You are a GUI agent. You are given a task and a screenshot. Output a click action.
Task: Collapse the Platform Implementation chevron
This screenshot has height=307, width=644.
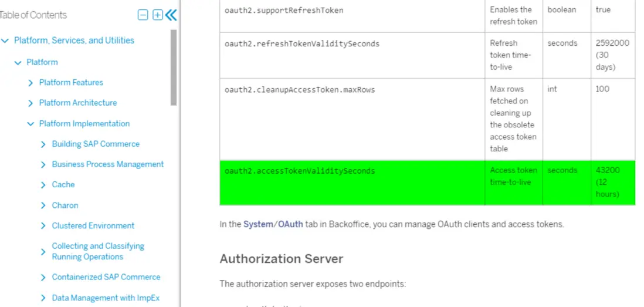pyautogui.click(x=30, y=124)
